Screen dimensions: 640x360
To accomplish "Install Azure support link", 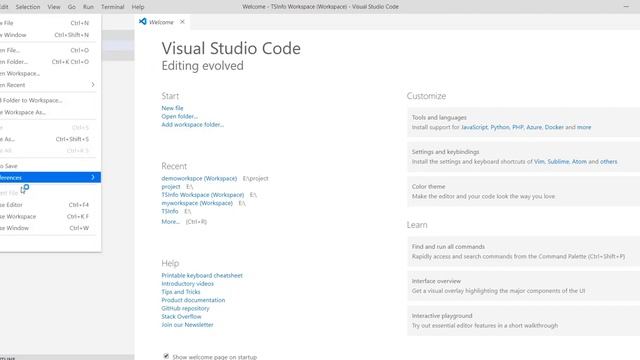I will pos(534,127).
